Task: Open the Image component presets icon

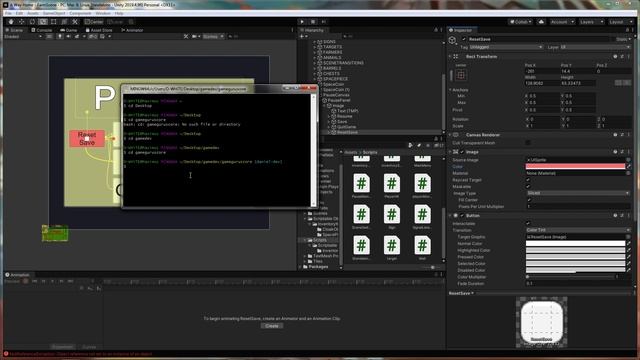Action: 622,151
